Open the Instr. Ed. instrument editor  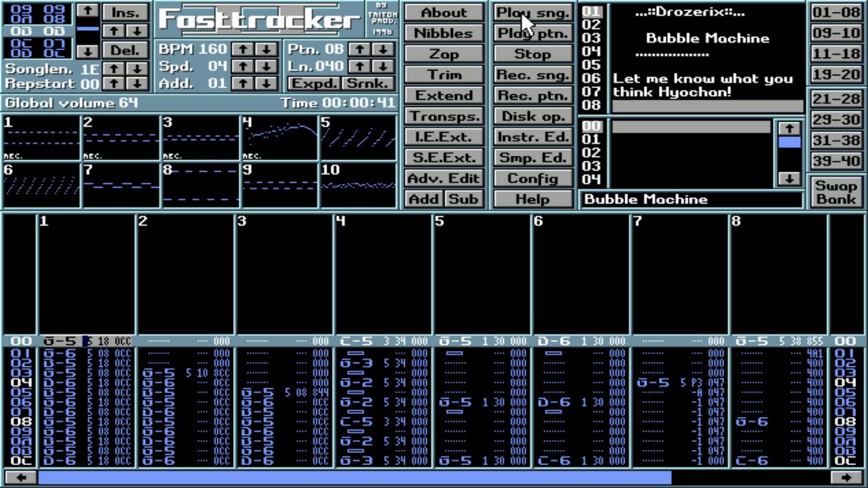click(x=532, y=137)
